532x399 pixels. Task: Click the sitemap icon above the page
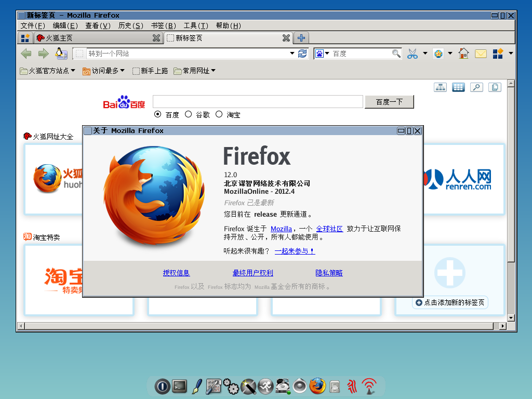(440, 87)
